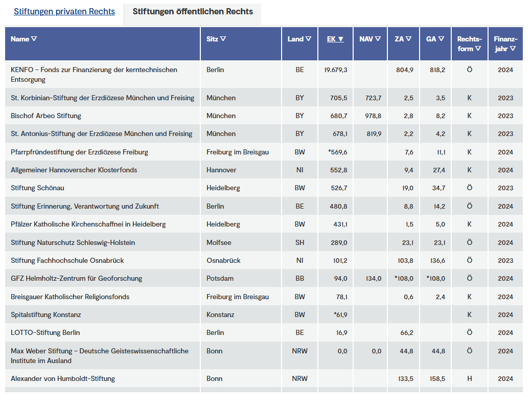Sort by Sitz column triangle
The height and width of the screenshot is (405, 532).
(x=223, y=39)
